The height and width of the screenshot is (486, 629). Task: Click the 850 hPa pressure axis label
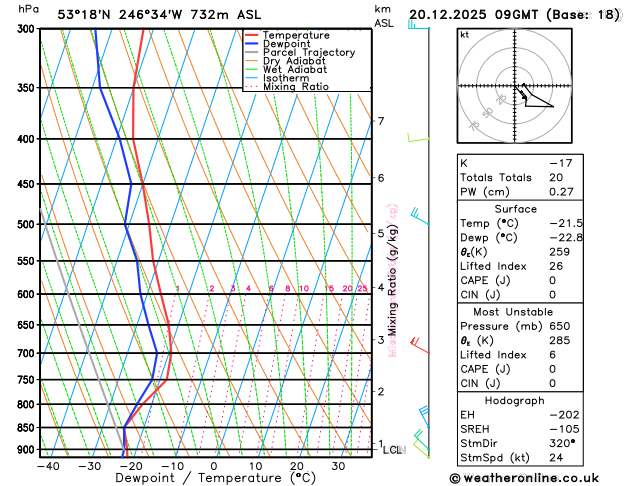click(x=28, y=428)
